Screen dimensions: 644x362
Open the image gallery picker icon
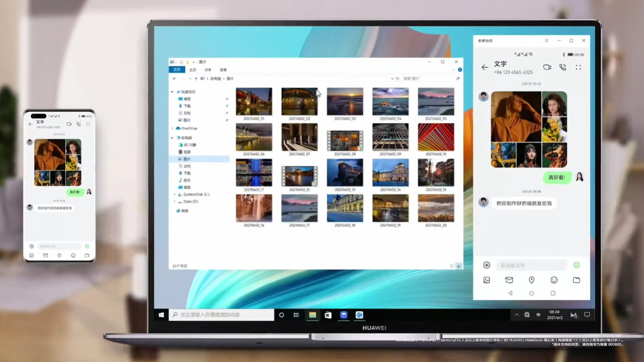click(486, 280)
